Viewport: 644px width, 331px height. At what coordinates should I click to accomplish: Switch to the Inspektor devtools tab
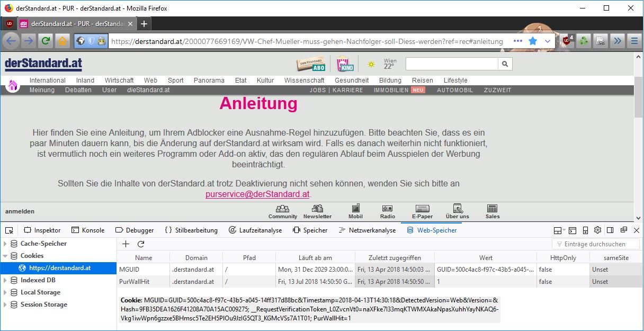42,230
